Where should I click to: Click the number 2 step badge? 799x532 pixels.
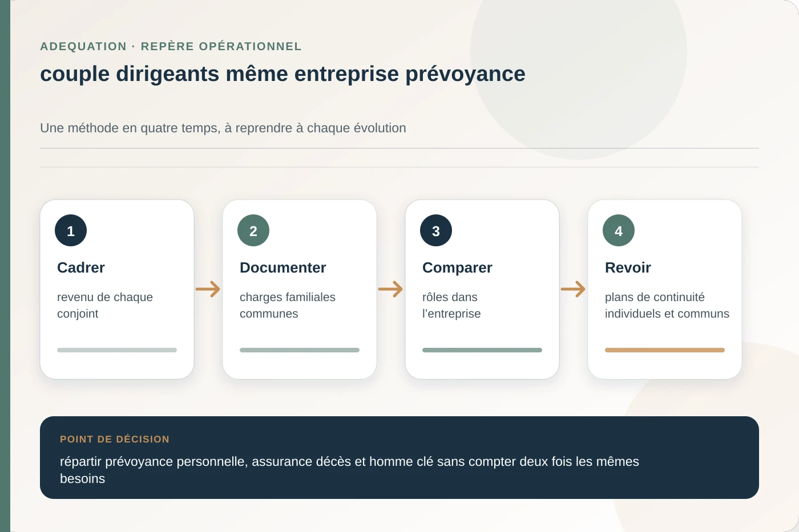pos(253,230)
